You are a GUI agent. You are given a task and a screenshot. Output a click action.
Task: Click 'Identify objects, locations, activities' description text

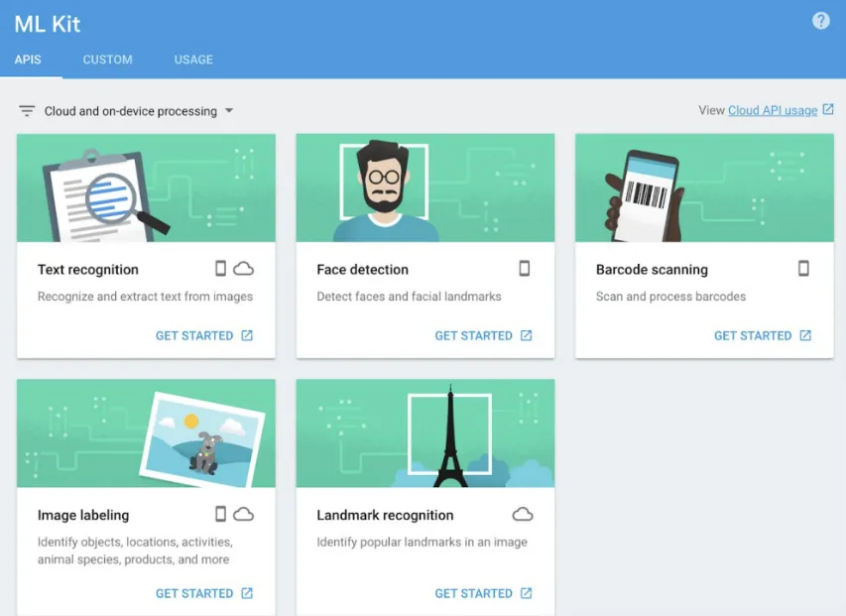[x=135, y=551]
